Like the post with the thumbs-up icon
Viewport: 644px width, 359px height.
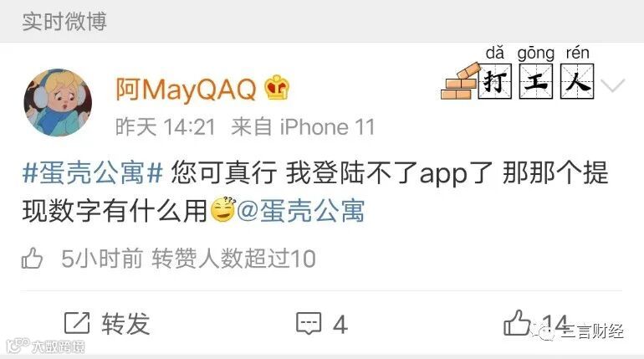pyautogui.click(x=518, y=323)
